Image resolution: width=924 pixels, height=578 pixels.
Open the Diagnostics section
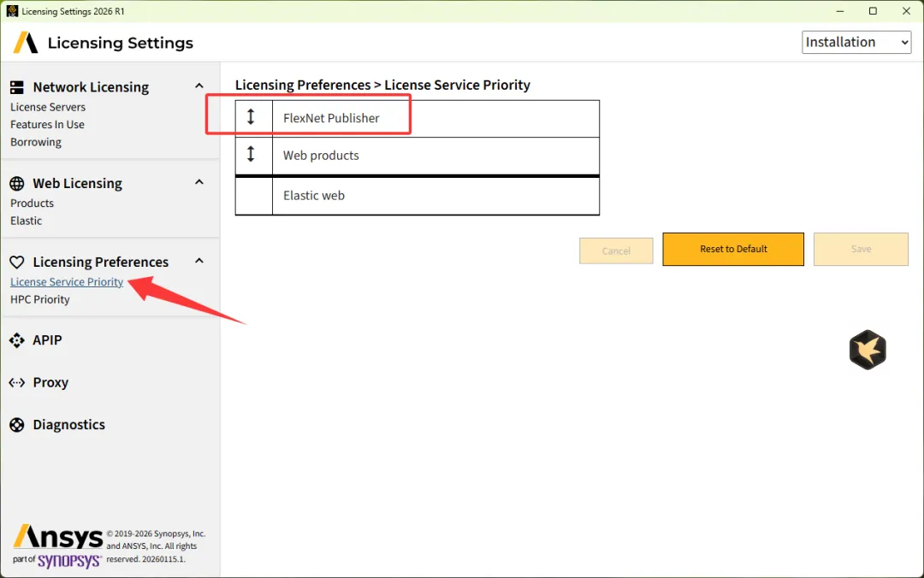69,424
